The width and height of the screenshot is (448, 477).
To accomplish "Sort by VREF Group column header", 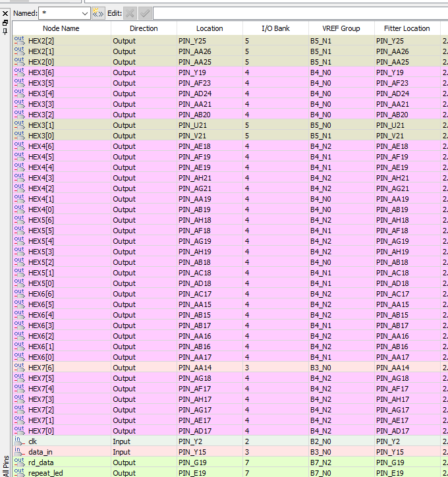I will pos(341,28).
